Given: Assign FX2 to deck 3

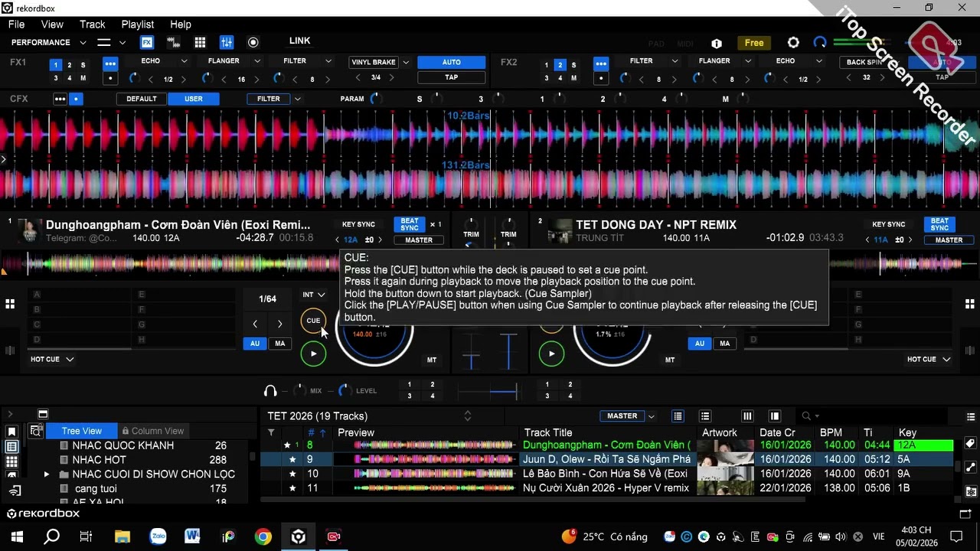Looking at the screenshot, I should [x=546, y=78].
